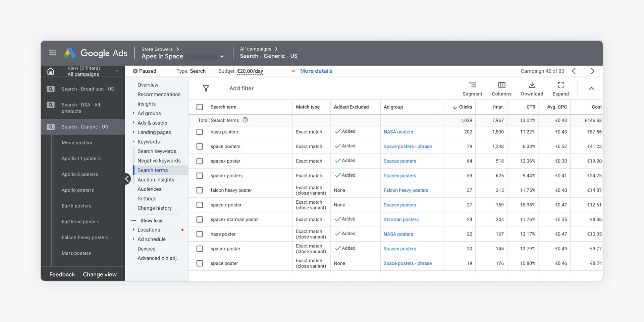Expand the Locations section
This screenshot has width=644, height=322.
click(x=133, y=230)
